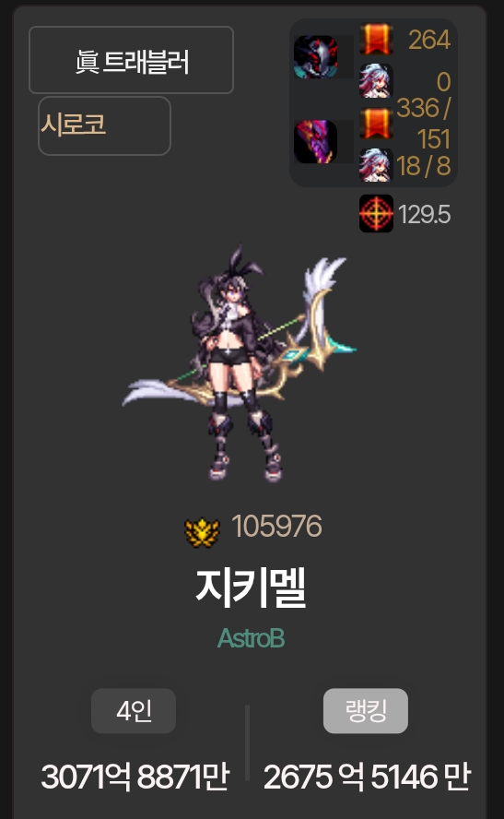Click the red banner icon beside 264
This screenshot has height=819, width=504.
coord(376,39)
